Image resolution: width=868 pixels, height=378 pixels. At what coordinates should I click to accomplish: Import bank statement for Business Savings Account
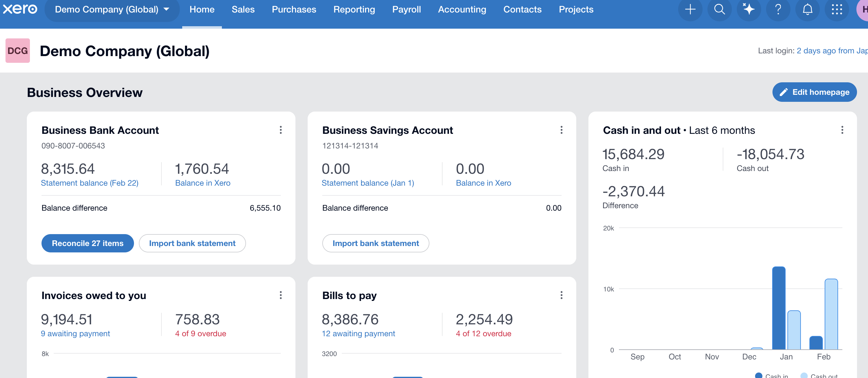point(376,243)
